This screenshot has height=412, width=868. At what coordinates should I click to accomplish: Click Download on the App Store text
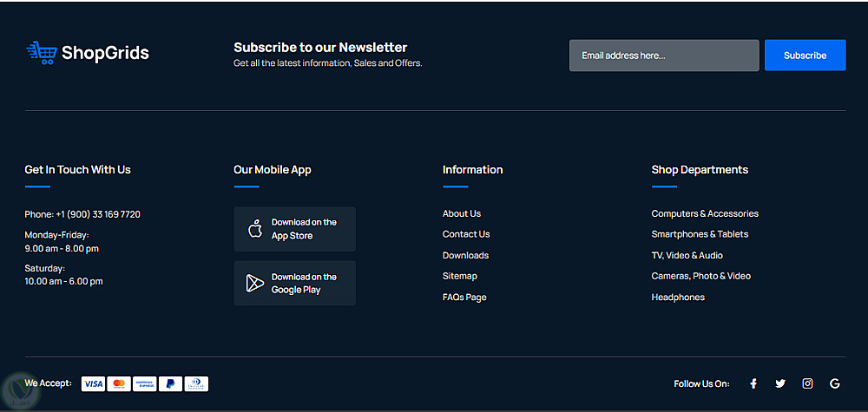[x=304, y=229]
